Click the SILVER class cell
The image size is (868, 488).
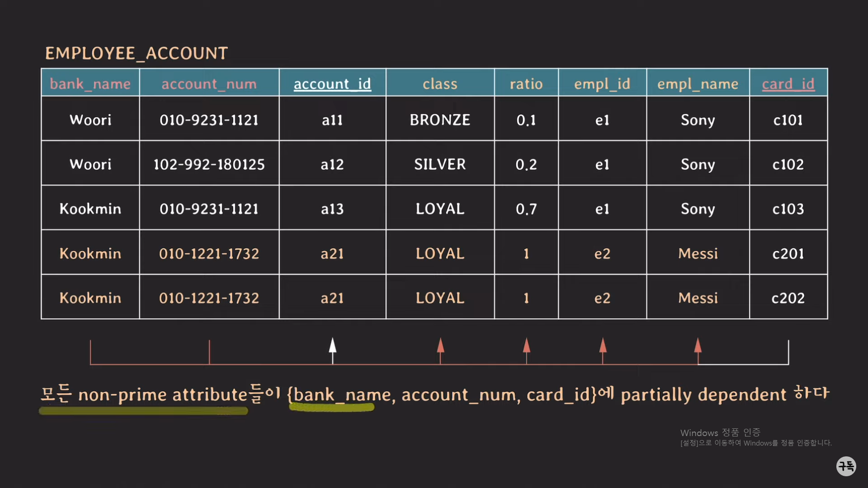440,164
